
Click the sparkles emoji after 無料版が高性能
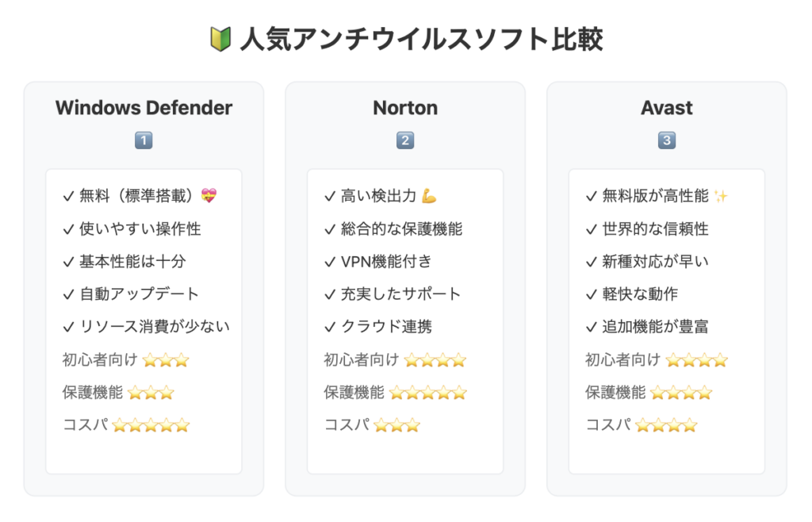pos(721,196)
